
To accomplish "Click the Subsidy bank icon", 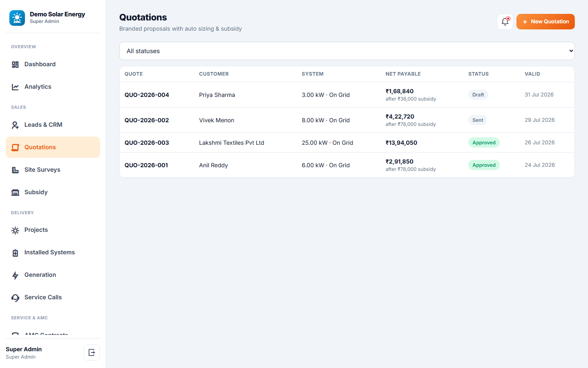I will 16,193.
